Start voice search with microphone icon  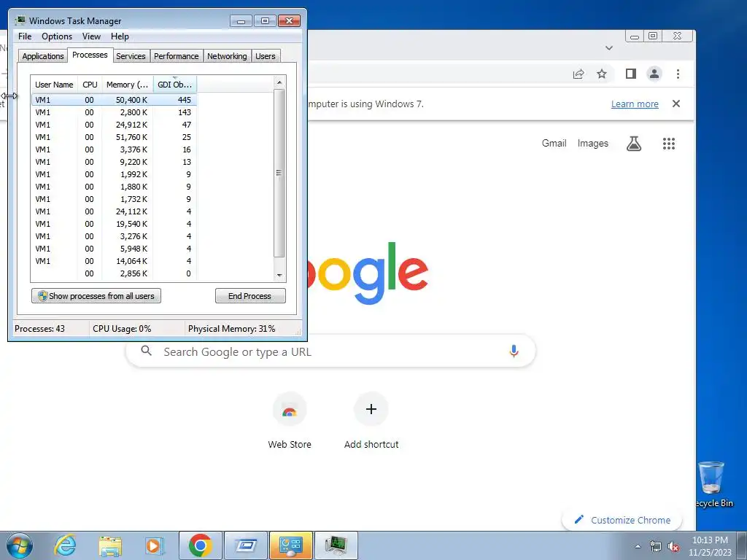tap(514, 351)
